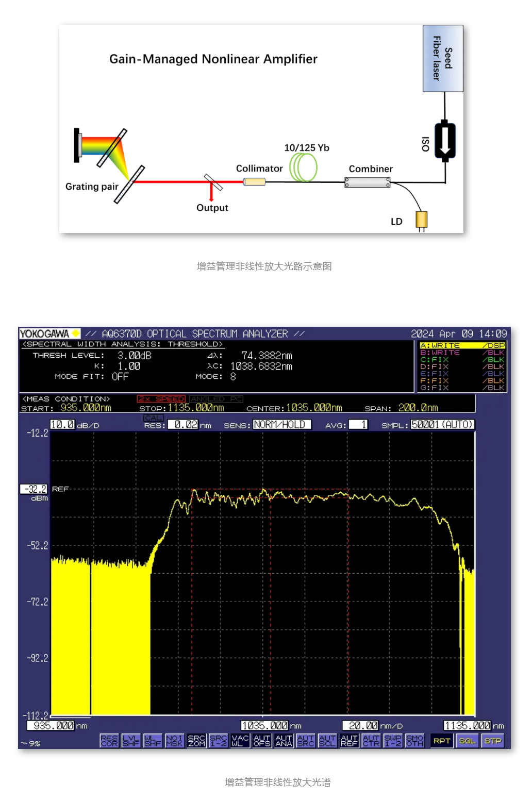
Task: Select trace F: FIX /BLK row
Action: click(462, 380)
